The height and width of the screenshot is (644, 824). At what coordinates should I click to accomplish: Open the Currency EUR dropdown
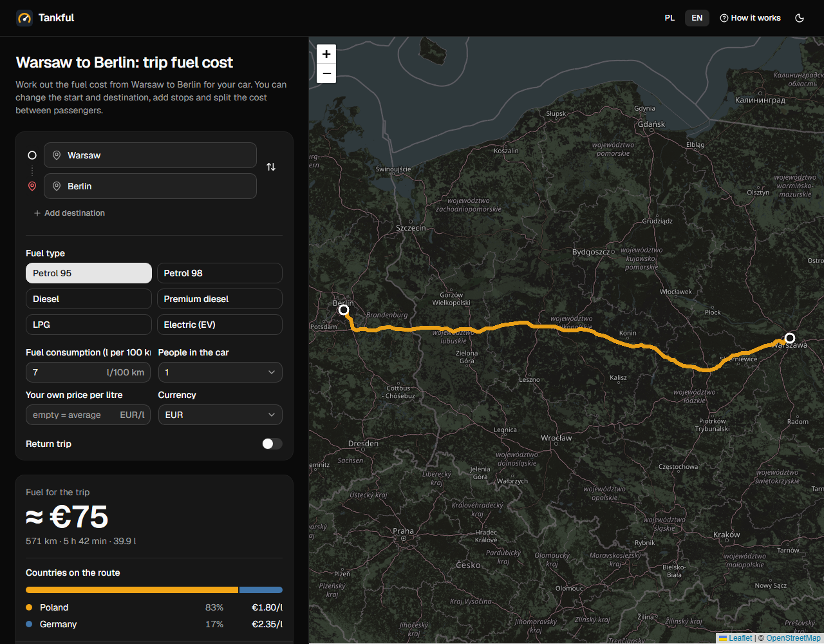(x=220, y=415)
